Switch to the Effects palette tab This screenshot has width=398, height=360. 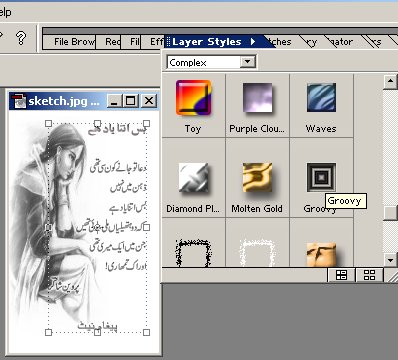click(x=156, y=42)
